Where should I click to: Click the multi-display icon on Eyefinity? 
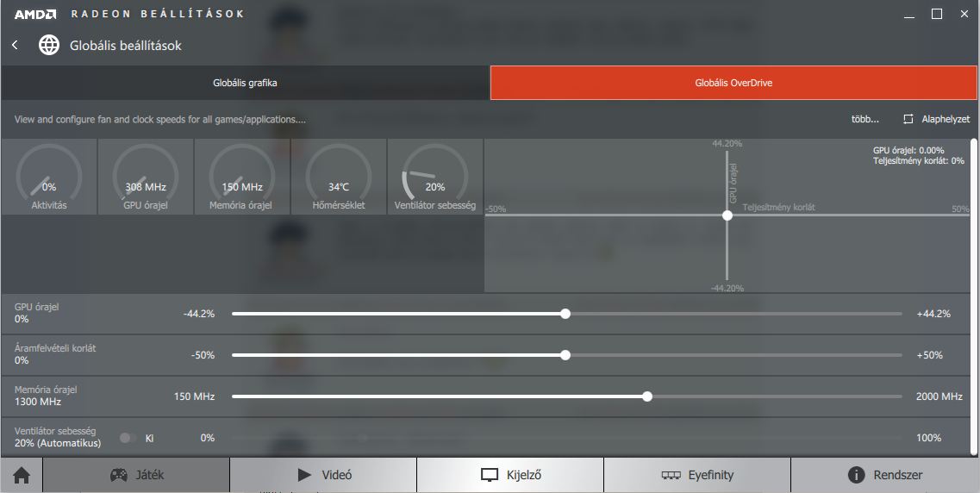[x=671, y=476]
